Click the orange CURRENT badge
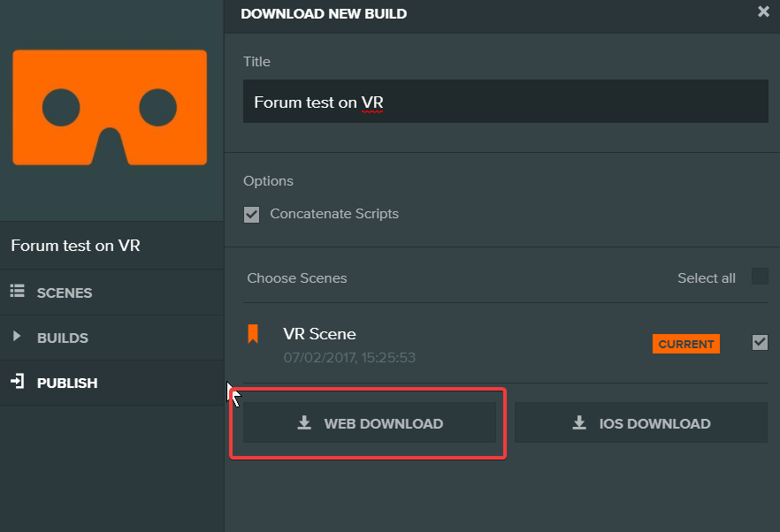Viewport: 780px width, 532px height. (686, 344)
